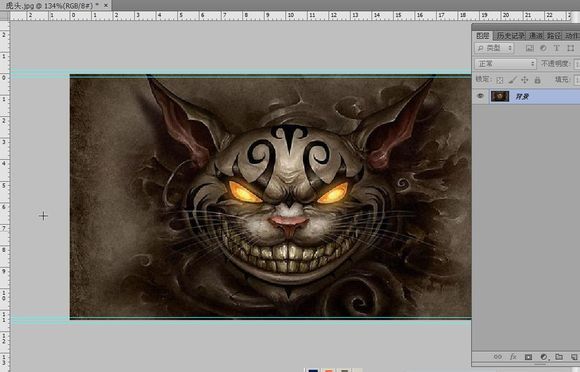Click the fill (填充) value field
The width and height of the screenshot is (580, 372).
click(x=577, y=80)
